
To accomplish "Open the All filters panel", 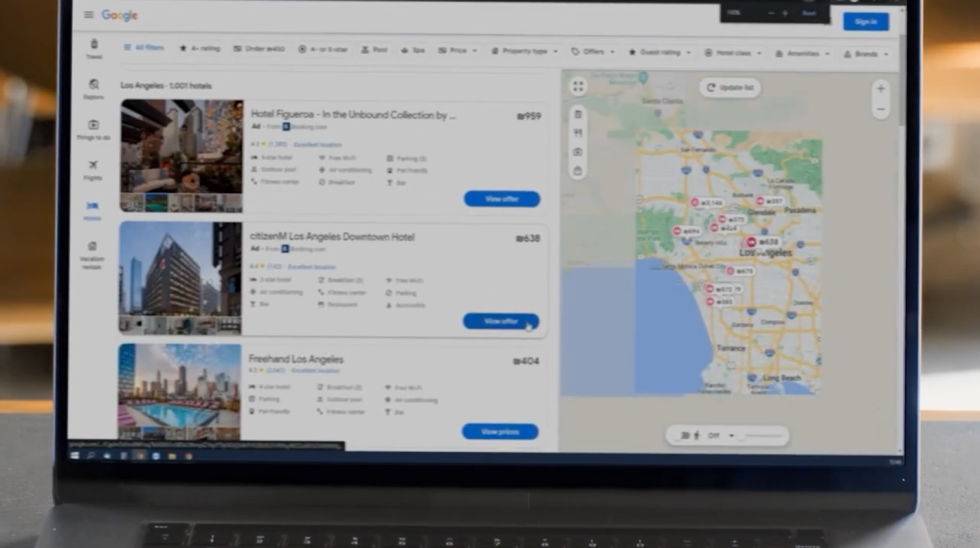I will [144, 48].
